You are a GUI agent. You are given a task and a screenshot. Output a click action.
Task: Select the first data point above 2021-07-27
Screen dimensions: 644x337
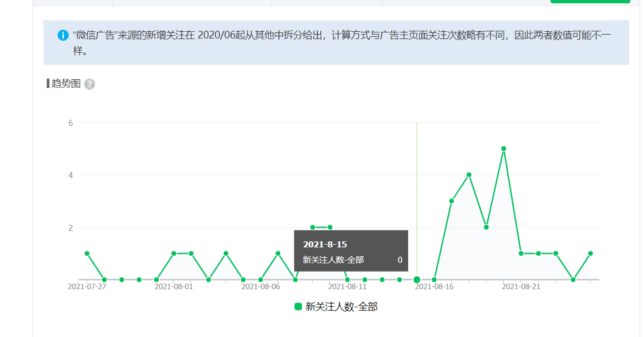click(87, 253)
